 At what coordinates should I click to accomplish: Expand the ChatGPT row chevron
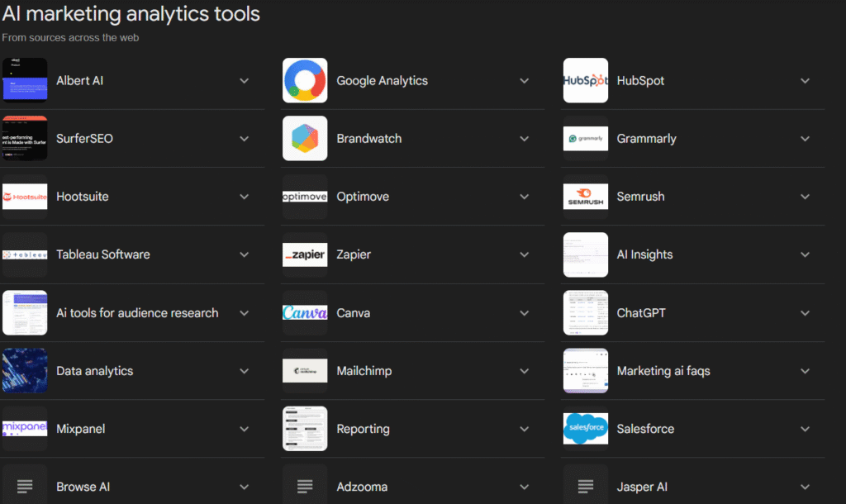coord(806,313)
